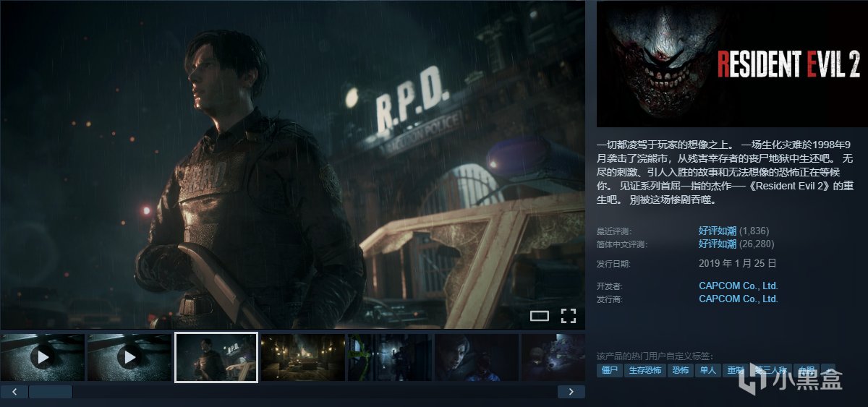Viewport: 868px width, 407px height.
Task: Click the 生存恐怖 tag
Action: 644,370
